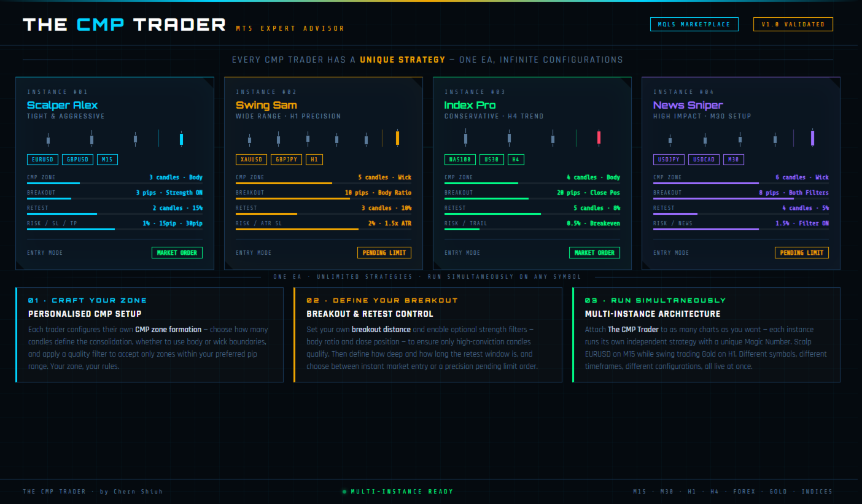The width and height of the screenshot is (862, 504).
Task: Choose the Market Order badge on Index Pro
Action: (x=594, y=252)
